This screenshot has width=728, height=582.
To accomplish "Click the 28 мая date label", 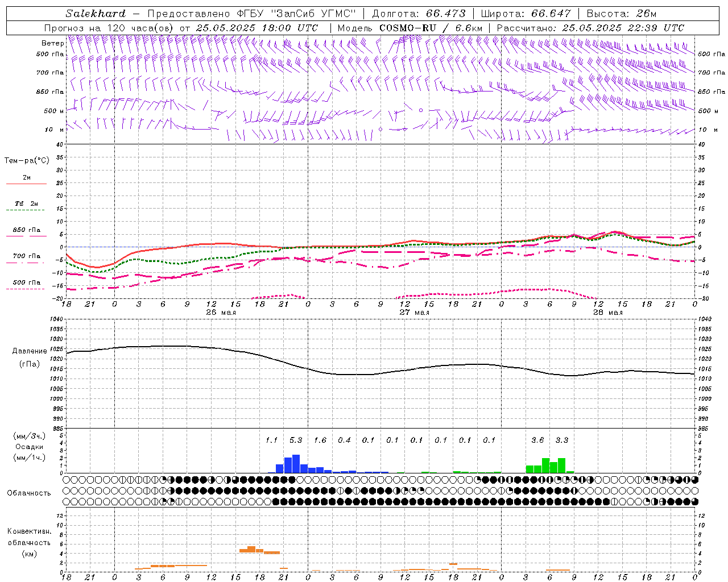I will [607, 313].
